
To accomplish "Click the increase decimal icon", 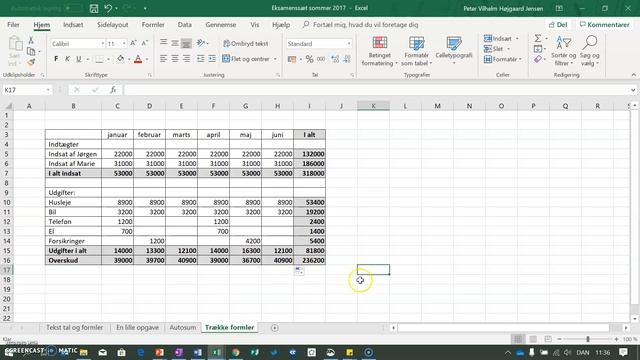I will point(335,59).
